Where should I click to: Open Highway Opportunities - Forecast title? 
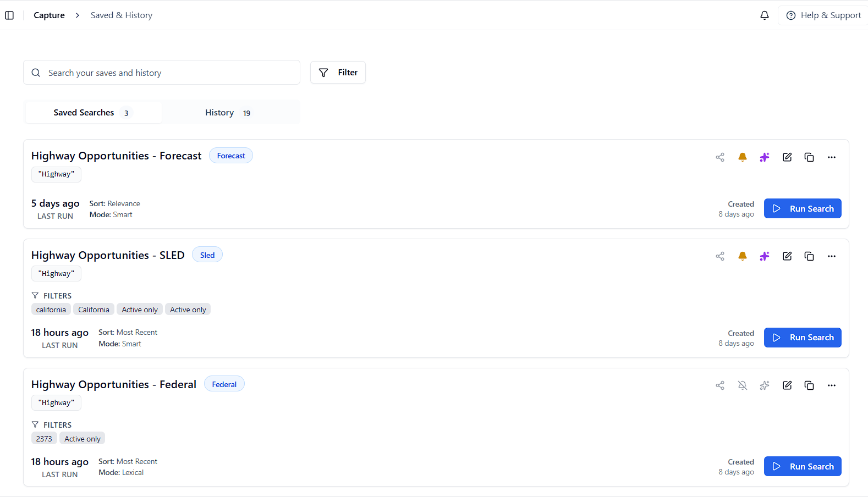tap(116, 156)
